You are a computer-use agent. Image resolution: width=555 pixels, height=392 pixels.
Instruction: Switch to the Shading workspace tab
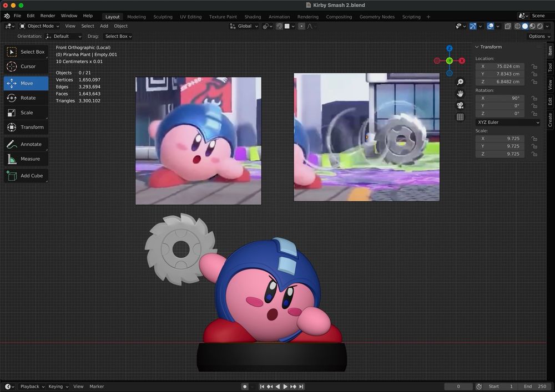click(253, 17)
